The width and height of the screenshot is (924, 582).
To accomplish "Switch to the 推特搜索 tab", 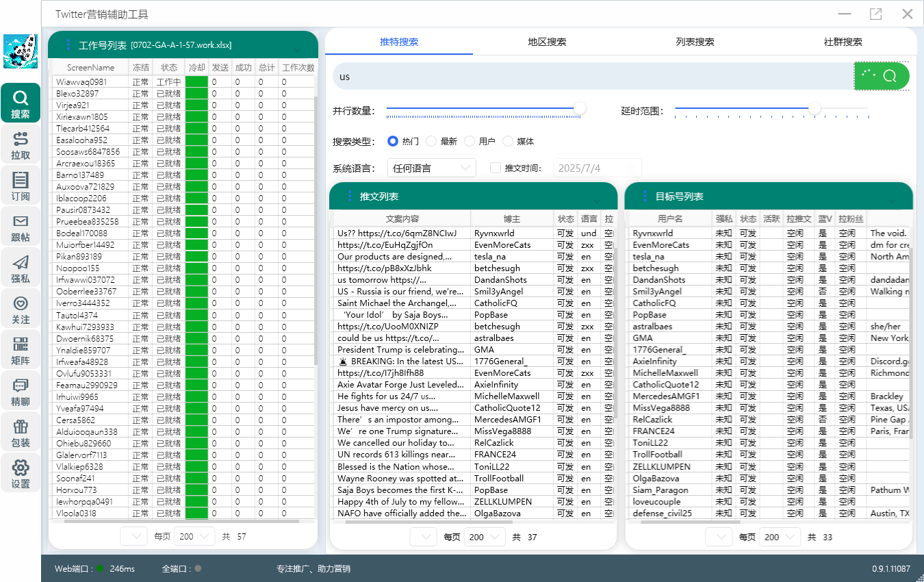I will click(x=399, y=42).
